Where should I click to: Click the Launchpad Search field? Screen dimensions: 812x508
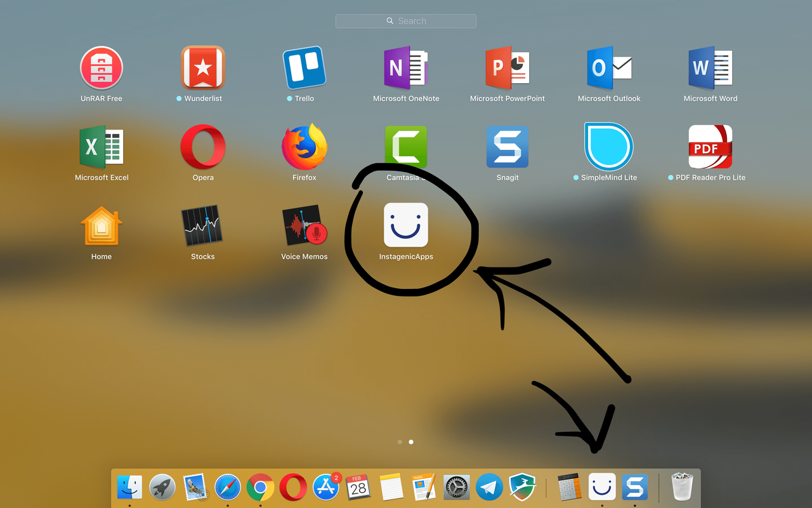[x=406, y=21]
